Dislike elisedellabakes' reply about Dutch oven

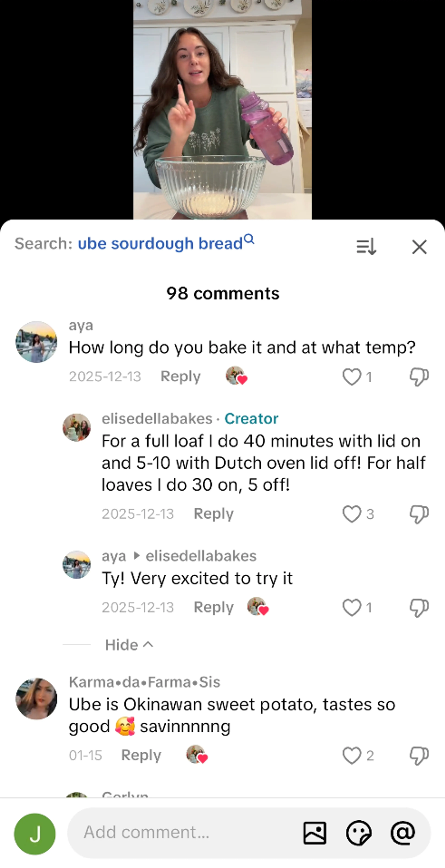(x=419, y=514)
